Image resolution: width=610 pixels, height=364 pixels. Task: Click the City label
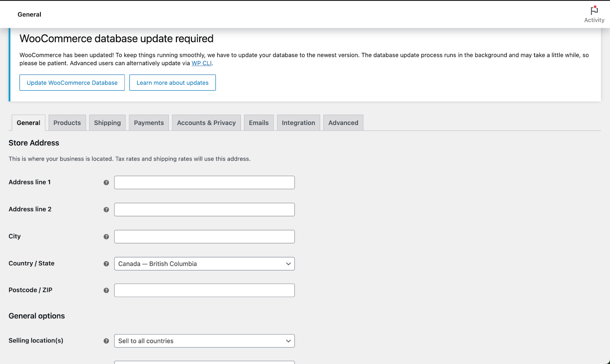pos(14,236)
